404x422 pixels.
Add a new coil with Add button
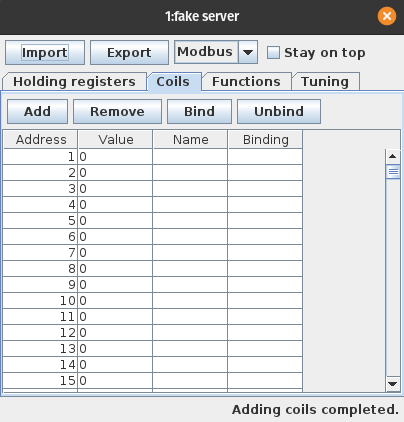pyautogui.click(x=37, y=111)
